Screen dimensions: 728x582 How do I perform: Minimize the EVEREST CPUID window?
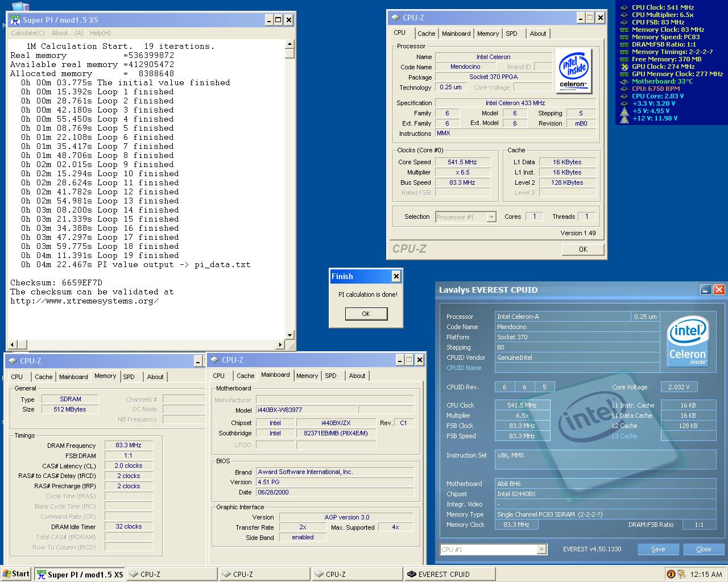(x=705, y=289)
